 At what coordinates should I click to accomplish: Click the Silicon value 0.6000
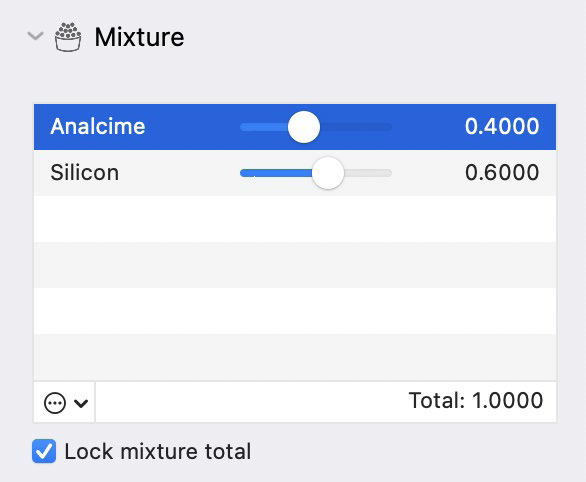coord(502,173)
